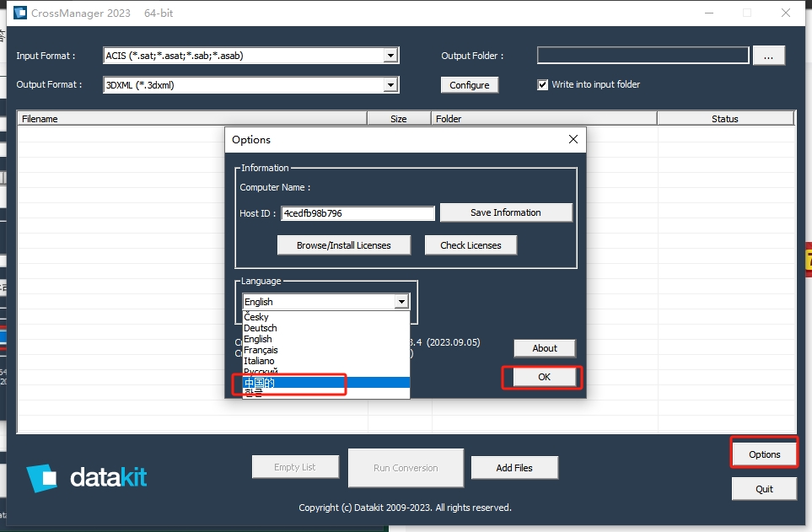Click the CrossManager app icon in title bar
This screenshot has height=532, width=812.
tap(19, 13)
